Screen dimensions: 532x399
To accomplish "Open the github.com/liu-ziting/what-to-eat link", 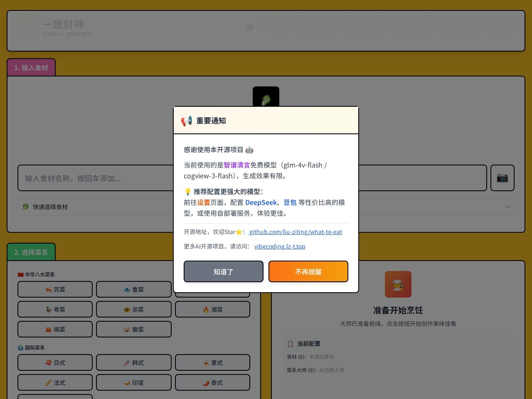I will pyautogui.click(x=296, y=232).
